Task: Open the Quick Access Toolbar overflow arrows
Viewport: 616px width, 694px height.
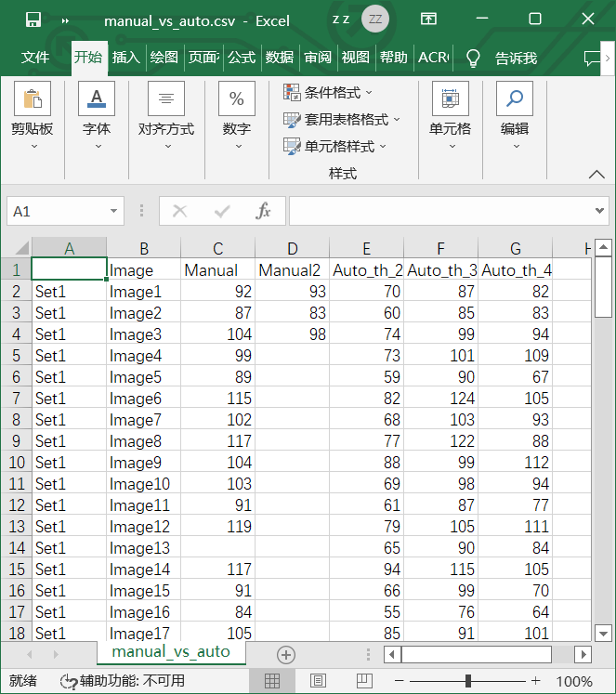Action: coord(65,20)
